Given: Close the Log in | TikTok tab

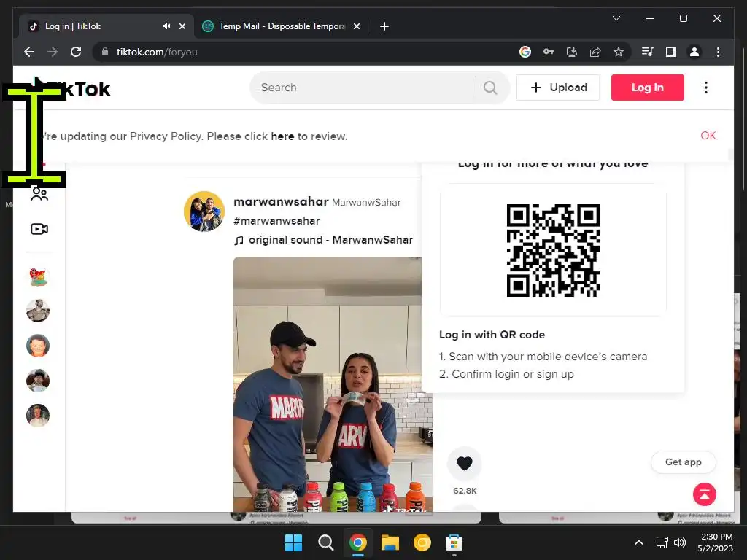Looking at the screenshot, I should (x=182, y=26).
